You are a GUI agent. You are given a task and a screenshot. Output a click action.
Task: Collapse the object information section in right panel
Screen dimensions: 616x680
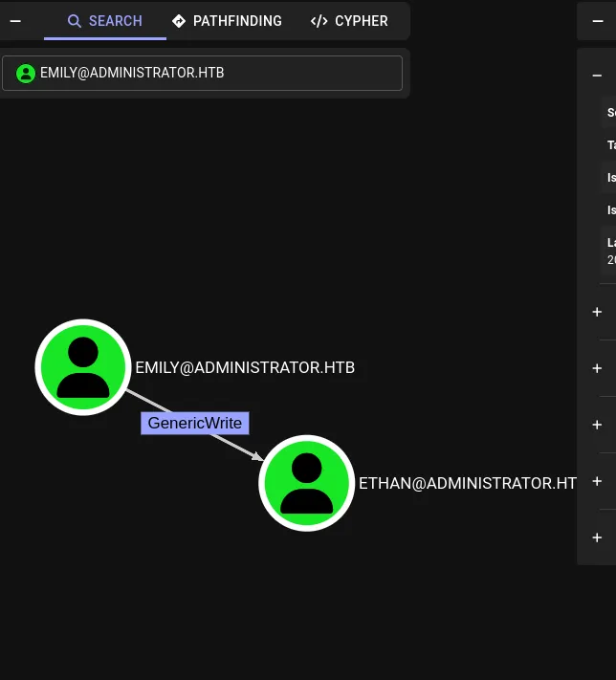point(597,75)
